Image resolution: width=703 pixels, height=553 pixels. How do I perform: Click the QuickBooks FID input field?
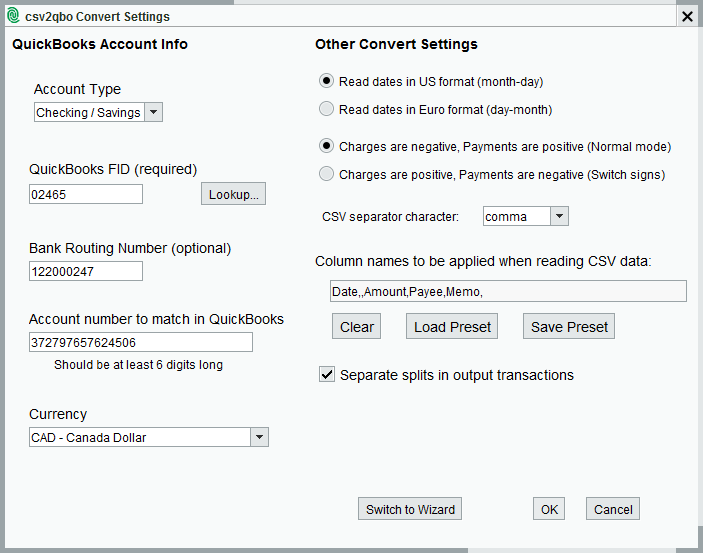click(86, 194)
